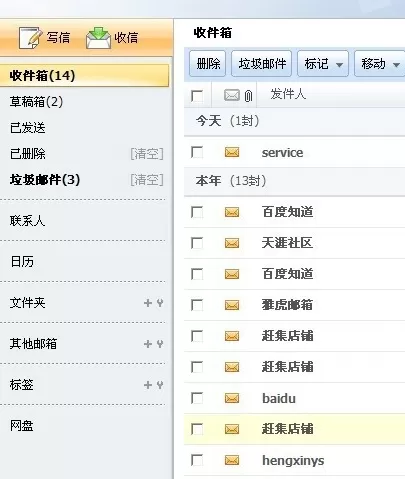The height and width of the screenshot is (479, 405).
Task: Add another mailbox with 其他邮箱 plus icon
Action: 148,344
